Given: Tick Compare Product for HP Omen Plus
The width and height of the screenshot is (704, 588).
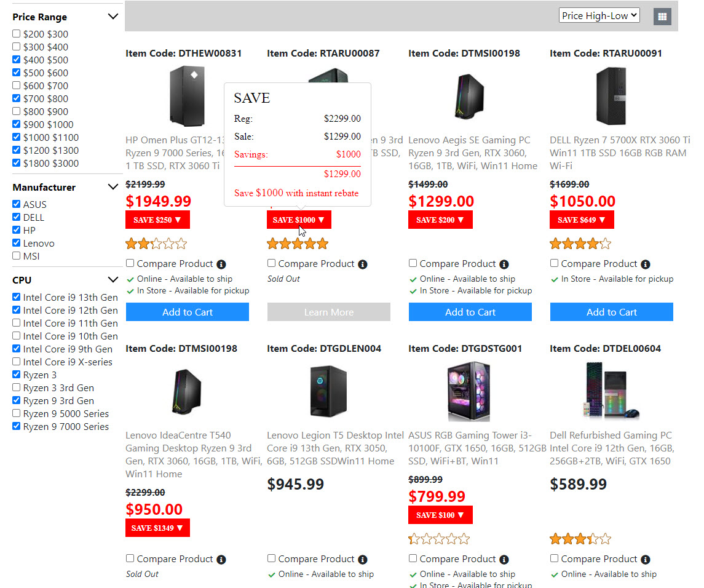Looking at the screenshot, I should pyautogui.click(x=130, y=263).
